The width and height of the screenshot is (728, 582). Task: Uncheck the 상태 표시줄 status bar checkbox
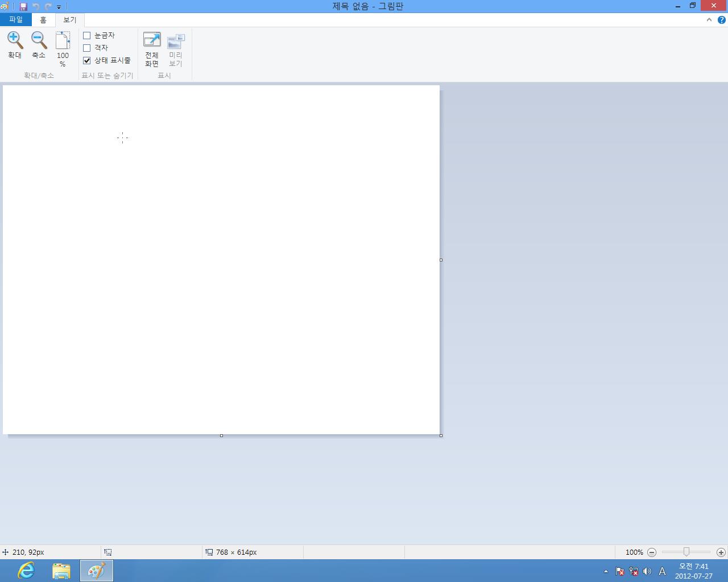87,60
